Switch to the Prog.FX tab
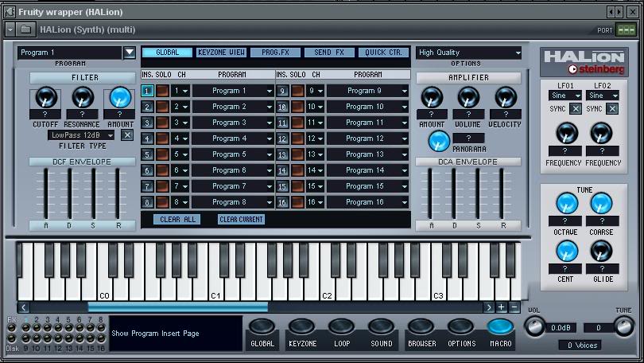Viewport: 644px width, 363px height. pyautogui.click(x=275, y=53)
